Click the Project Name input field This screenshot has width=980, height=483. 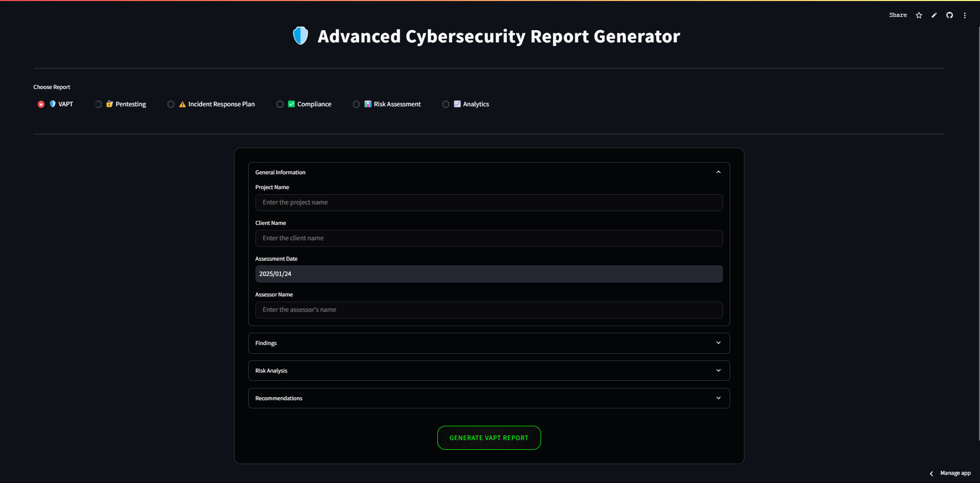pos(488,202)
